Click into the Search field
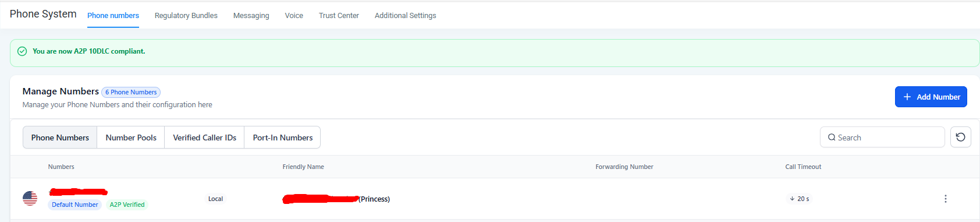 coord(882,138)
